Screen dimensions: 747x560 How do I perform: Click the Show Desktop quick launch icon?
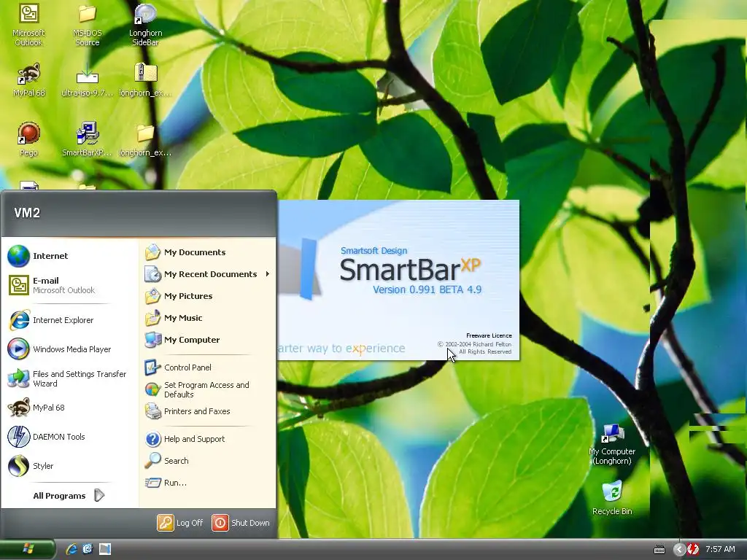(x=105, y=549)
